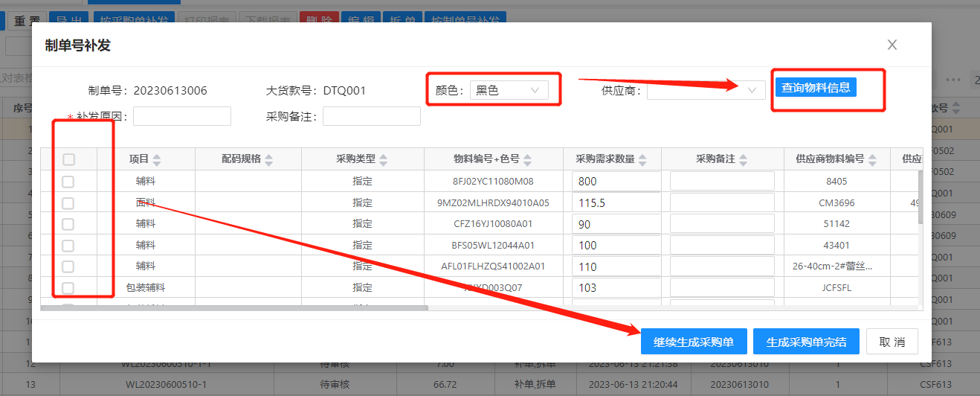The image size is (980, 396).
Task: Tick checkbox for the 包装辅料 row
Action: (68, 287)
